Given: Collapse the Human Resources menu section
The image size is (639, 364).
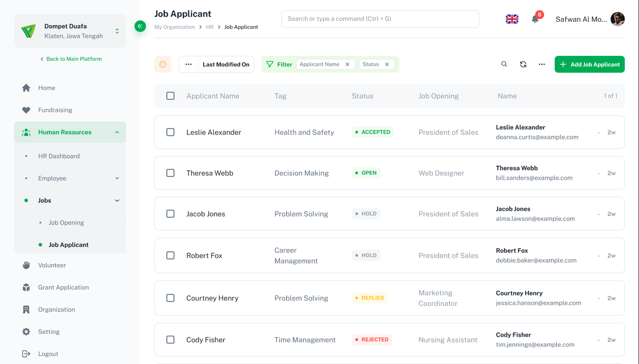Looking at the screenshot, I should point(117,132).
